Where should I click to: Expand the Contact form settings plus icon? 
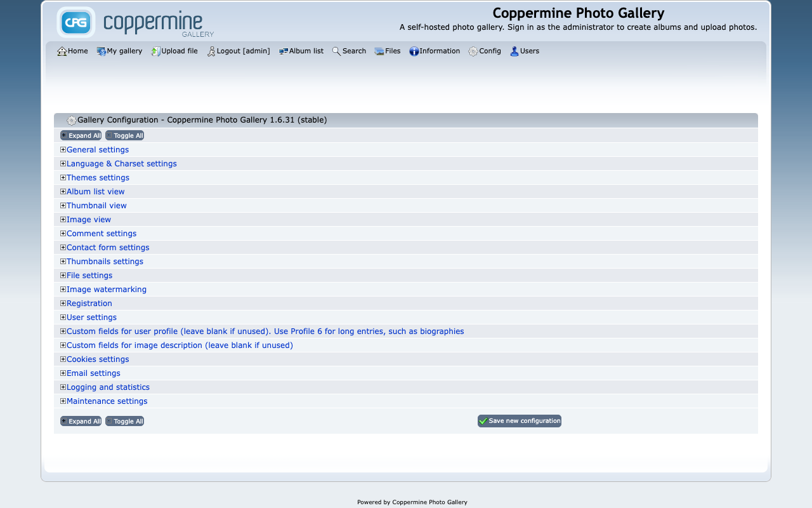(63, 248)
